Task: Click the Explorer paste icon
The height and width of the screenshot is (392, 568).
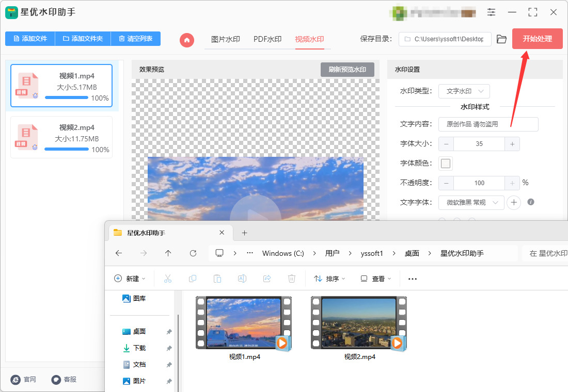Action: click(x=217, y=279)
